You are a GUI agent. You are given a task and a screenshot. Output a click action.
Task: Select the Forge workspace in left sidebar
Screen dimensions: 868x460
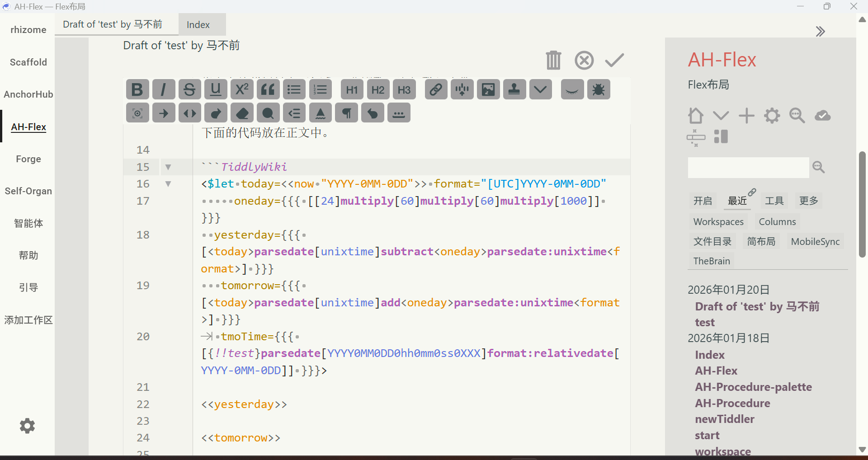point(28,159)
